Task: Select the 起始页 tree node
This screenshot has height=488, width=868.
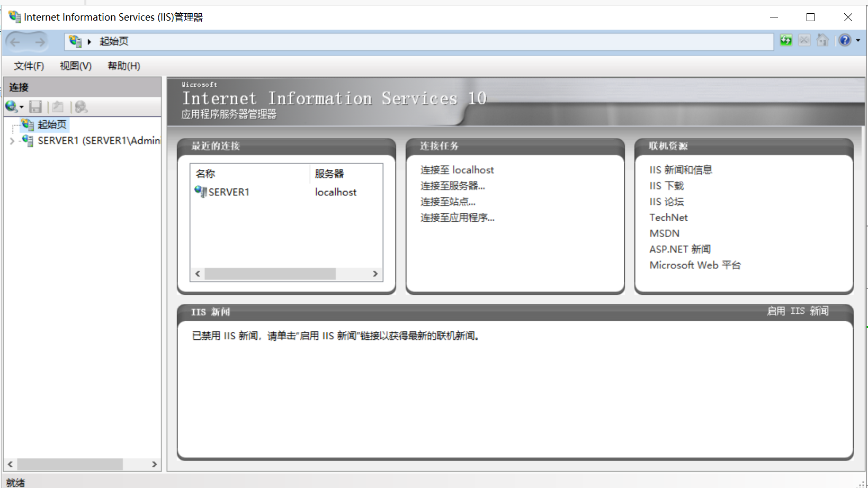Action: point(52,125)
